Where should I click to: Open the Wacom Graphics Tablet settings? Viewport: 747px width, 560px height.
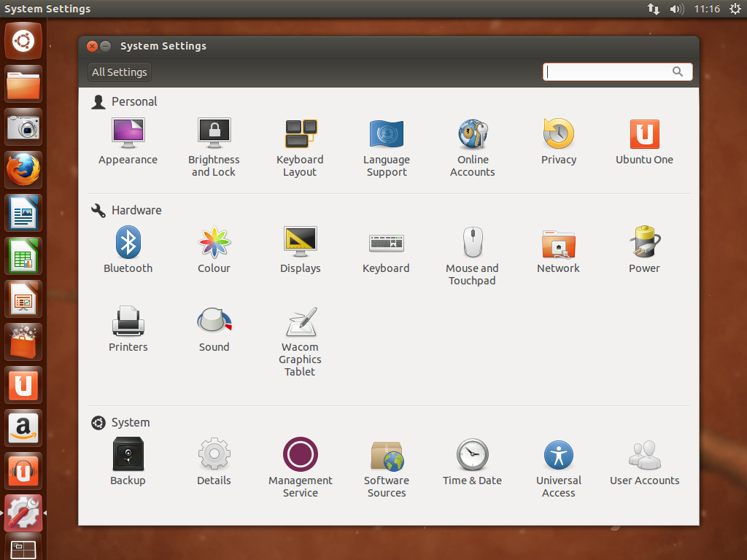300,321
